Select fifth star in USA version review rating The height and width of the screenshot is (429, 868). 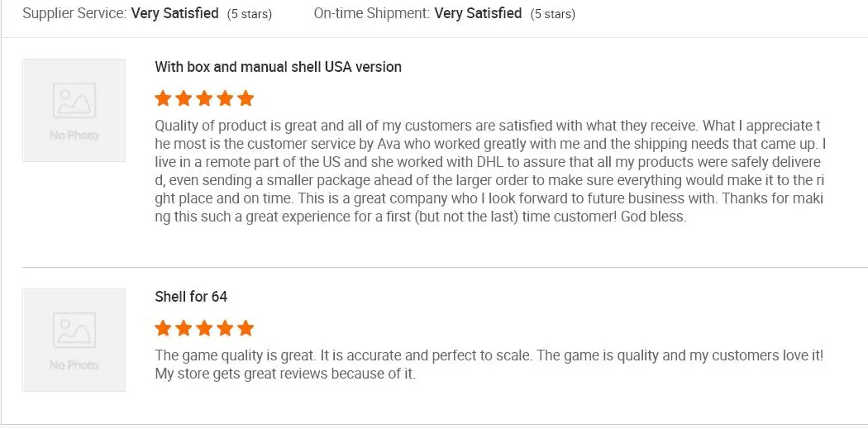tap(246, 99)
